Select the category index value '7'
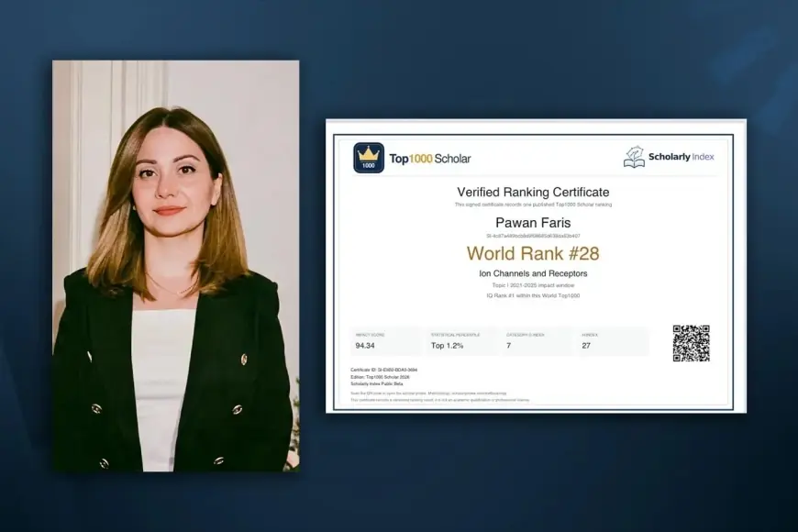The image size is (798, 532). click(508, 346)
